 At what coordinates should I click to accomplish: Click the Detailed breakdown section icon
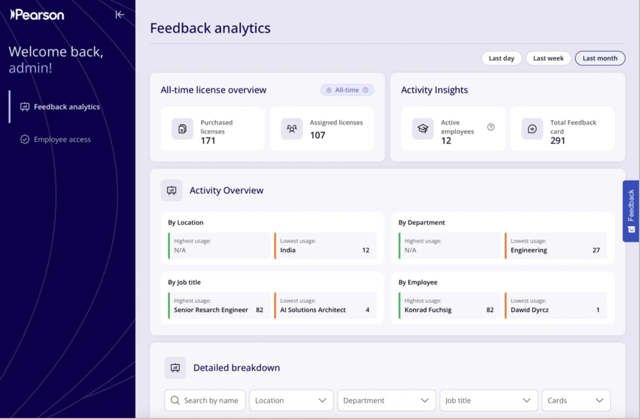pyautogui.click(x=175, y=368)
